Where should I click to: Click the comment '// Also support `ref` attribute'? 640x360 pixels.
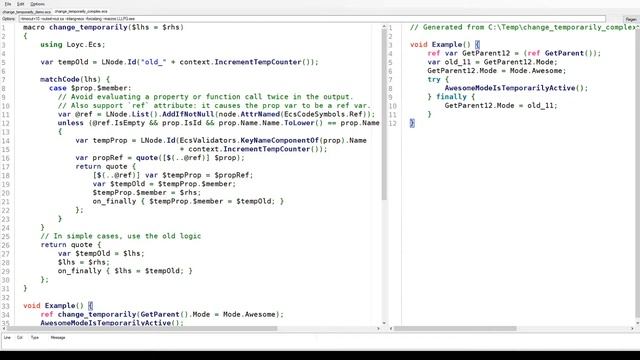pyautogui.click(x=214, y=106)
